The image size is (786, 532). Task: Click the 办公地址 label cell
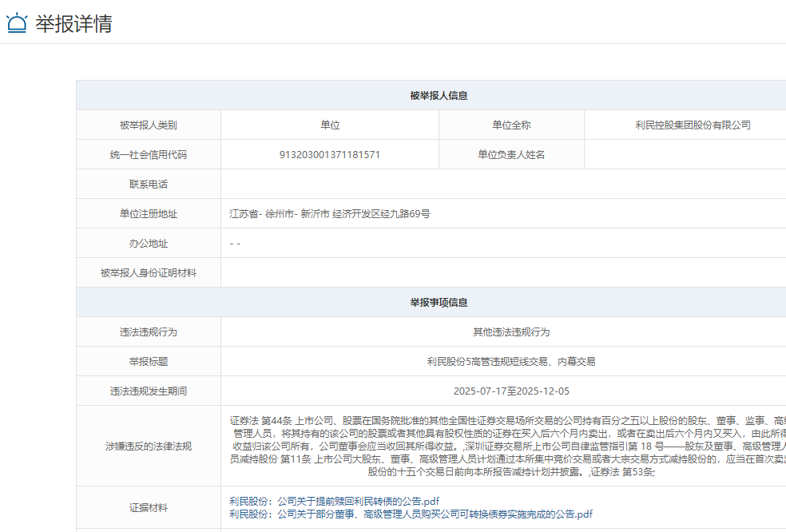[148, 244]
